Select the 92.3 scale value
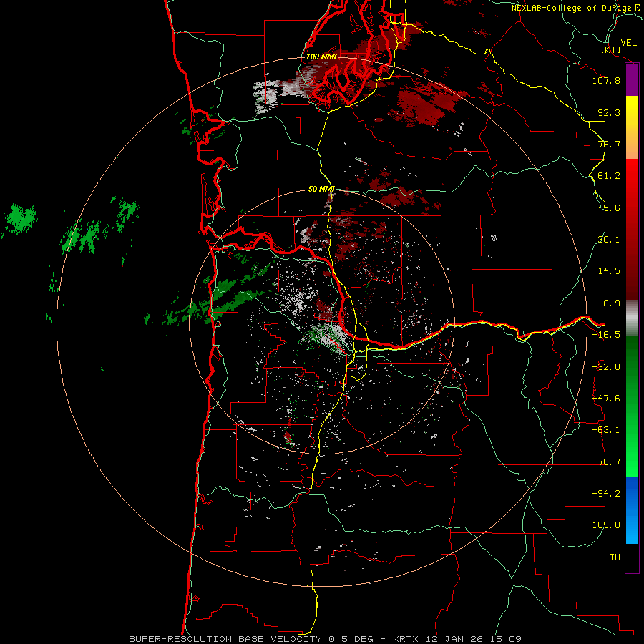This screenshot has width=644, height=644. pos(609,112)
